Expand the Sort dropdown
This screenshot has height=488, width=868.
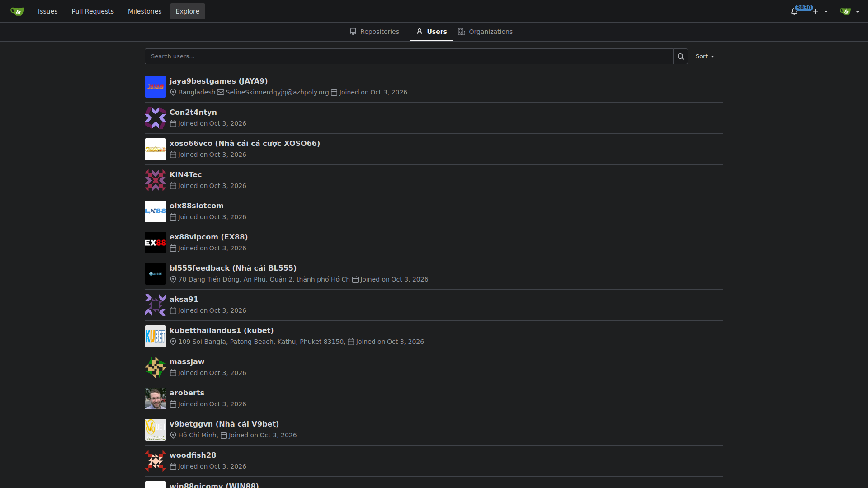(x=705, y=56)
